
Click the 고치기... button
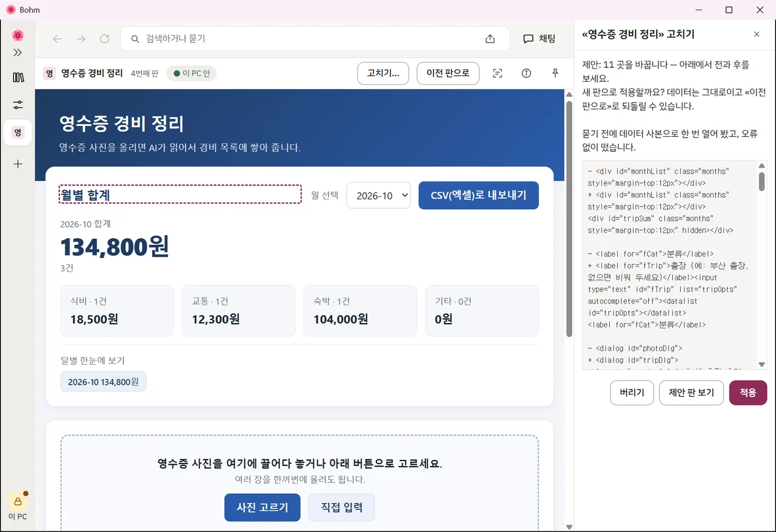[x=383, y=73]
